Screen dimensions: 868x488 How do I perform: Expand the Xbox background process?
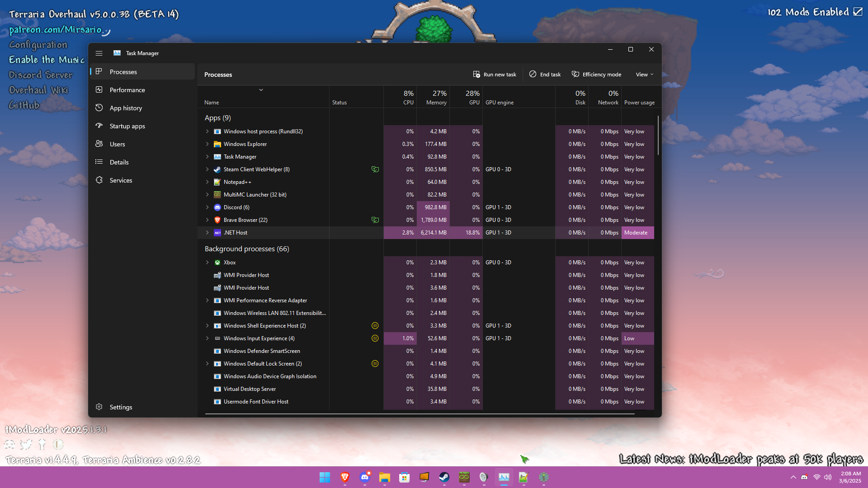(207, 263)
